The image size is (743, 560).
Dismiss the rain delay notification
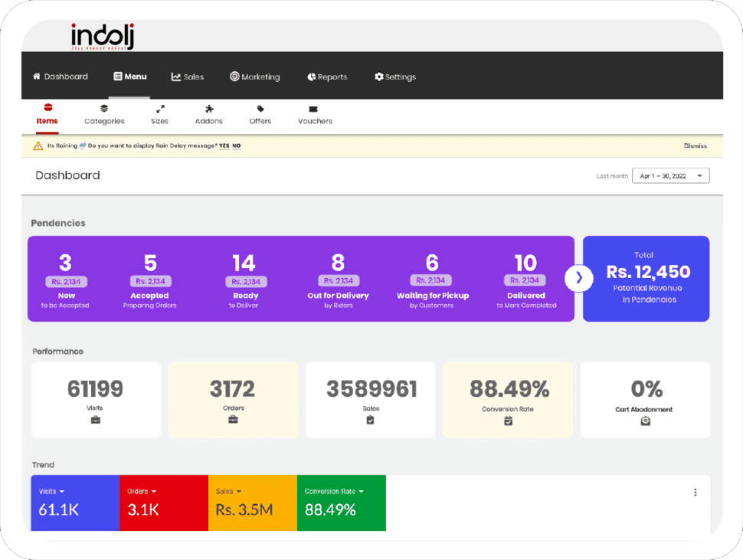click(x=694, y=145)
